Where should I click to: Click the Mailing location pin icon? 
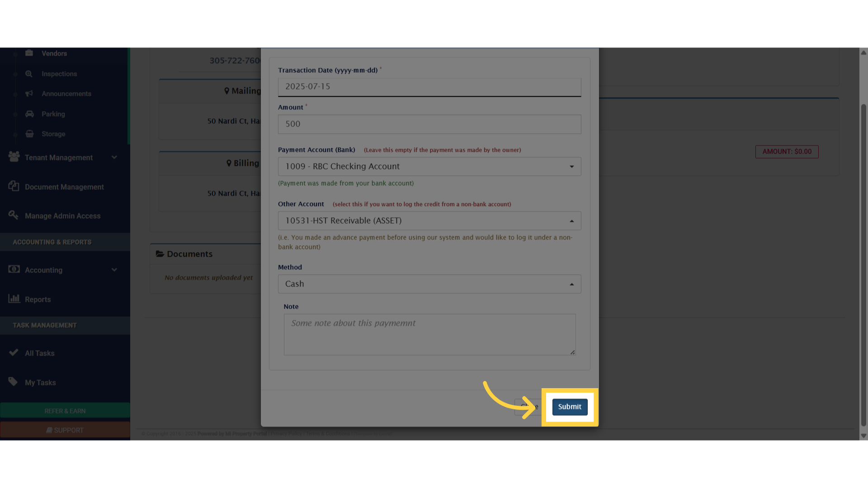(x=227, y=91)
